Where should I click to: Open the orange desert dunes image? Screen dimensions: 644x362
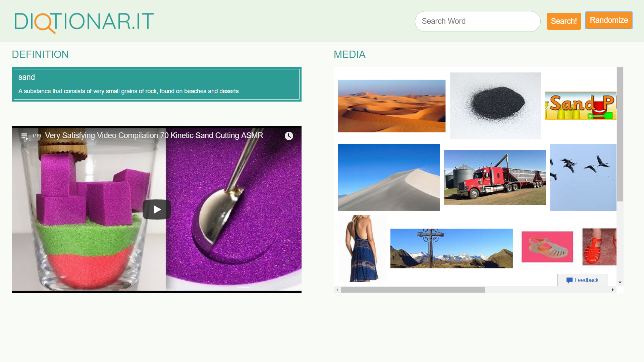(x=392, y=106)
